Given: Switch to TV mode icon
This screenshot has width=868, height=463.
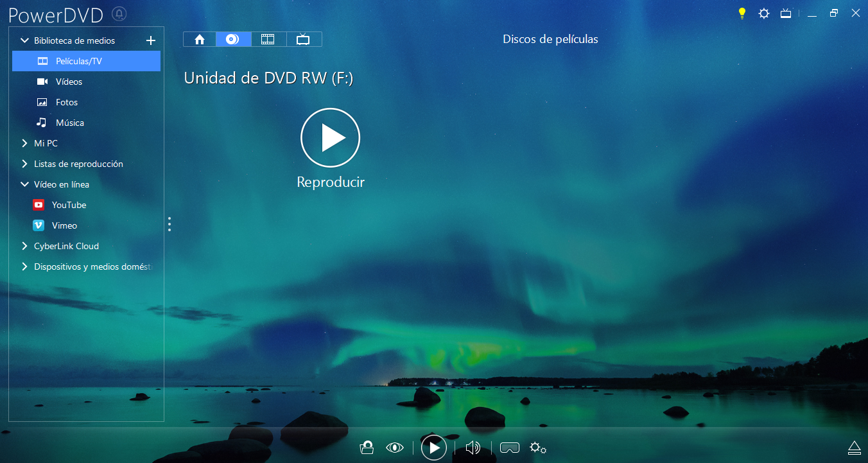Looking at the screenshot, I should 786,13.
